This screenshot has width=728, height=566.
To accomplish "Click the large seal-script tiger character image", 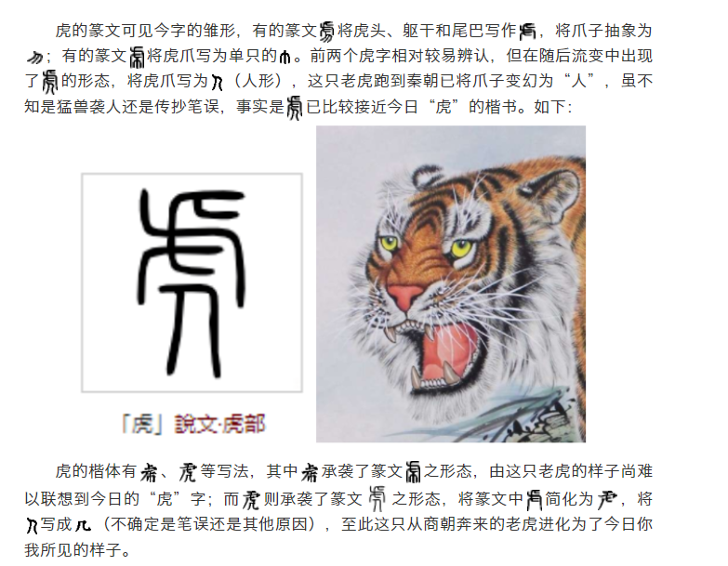I will [x=192, y=283].
